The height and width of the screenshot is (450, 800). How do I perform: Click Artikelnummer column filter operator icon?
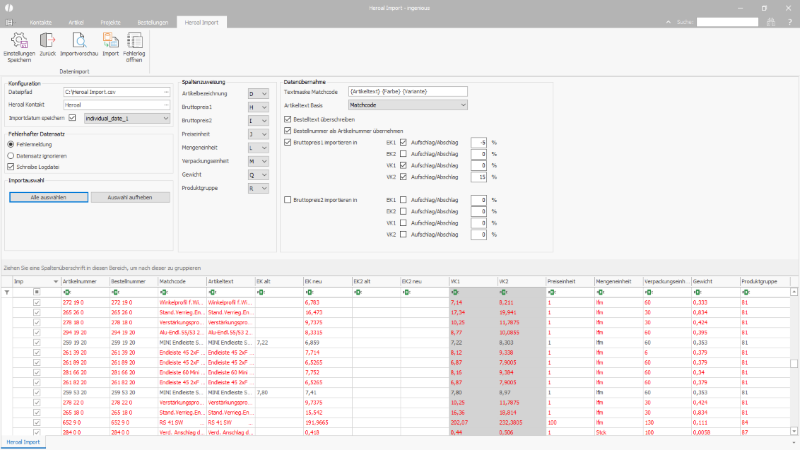pyautogui.click(x=67, y=292)
